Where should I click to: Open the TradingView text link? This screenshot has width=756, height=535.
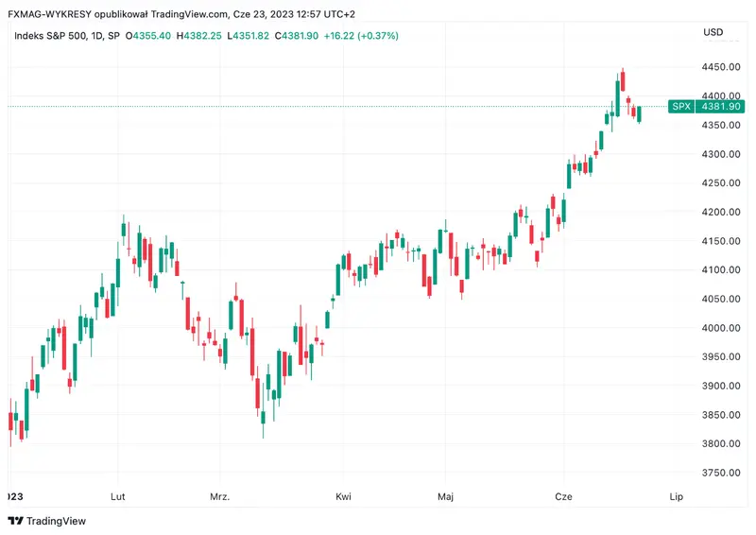[56, 521]
